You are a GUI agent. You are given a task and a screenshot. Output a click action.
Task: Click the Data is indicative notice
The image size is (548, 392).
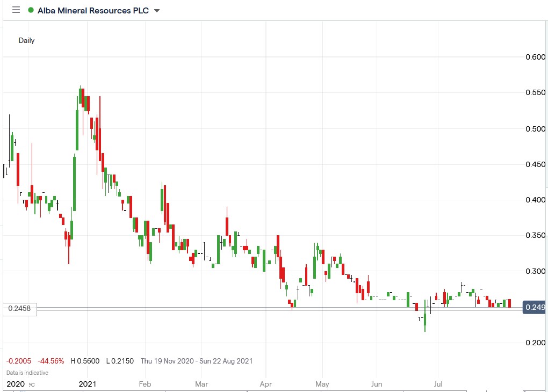click(x=27, y=373)
